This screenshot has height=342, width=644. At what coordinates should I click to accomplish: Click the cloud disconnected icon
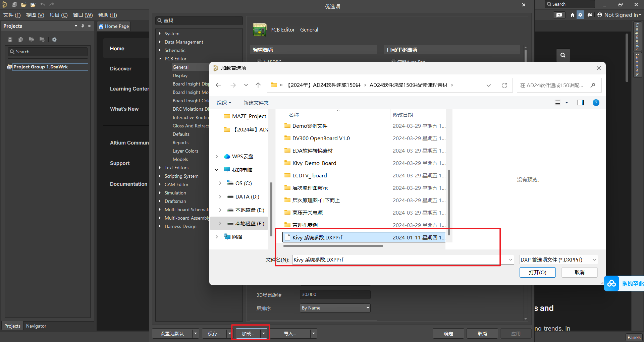[590, 15]
